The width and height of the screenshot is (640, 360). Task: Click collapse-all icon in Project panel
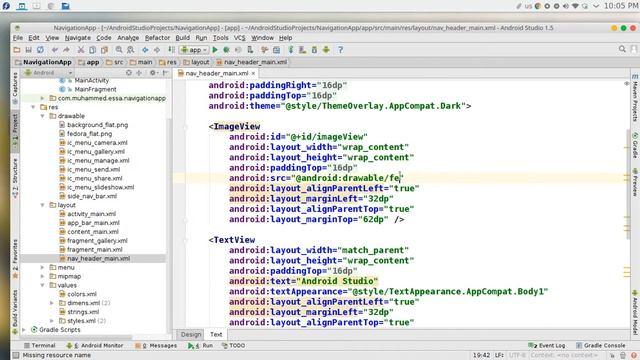click(x=139, y=73)
